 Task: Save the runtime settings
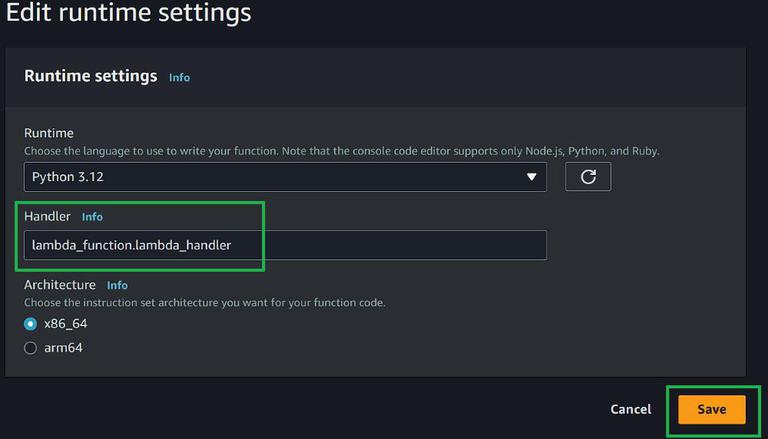711,409
